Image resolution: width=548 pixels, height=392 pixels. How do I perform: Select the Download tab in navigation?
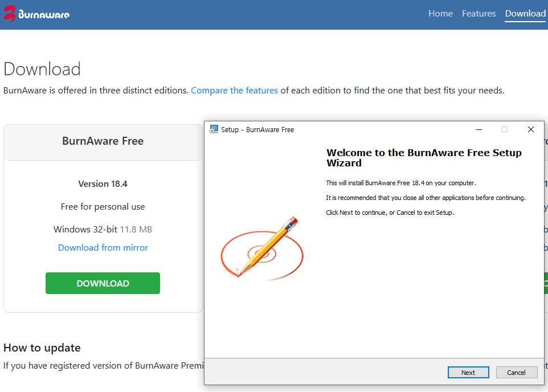[x=525, y=14]
